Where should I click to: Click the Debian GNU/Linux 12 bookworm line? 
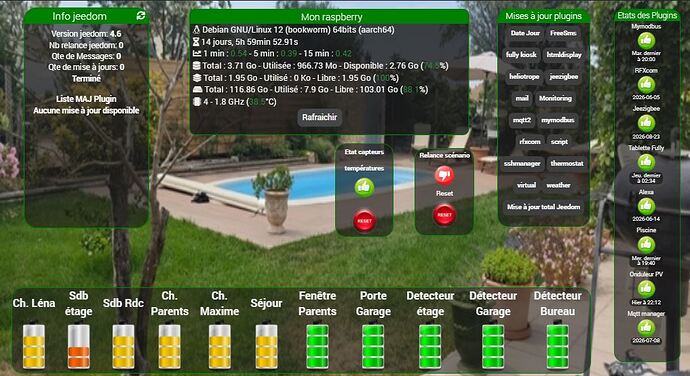tap(294, 30)
